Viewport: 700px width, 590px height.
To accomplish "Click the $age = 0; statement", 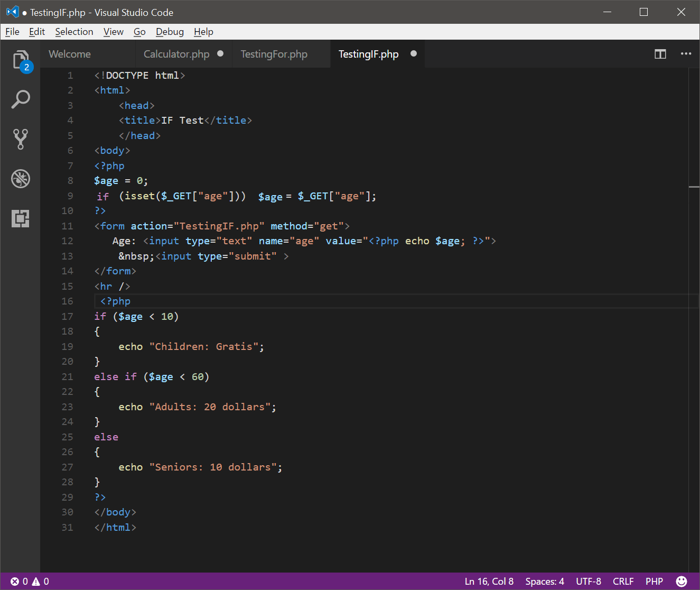I will pyautogui.click(x=121, y=181).
